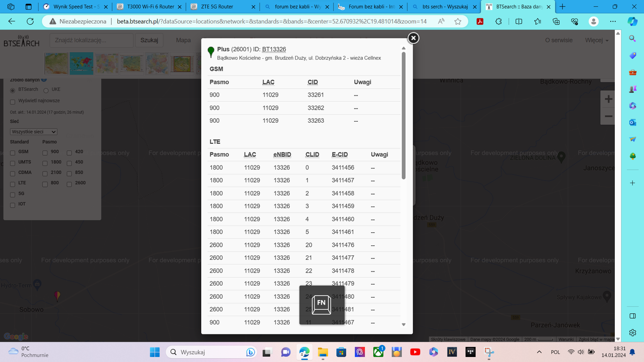644x362 pixels.
Task: Switch to the Wynik Speed Test tab
Action: point(75,7)
